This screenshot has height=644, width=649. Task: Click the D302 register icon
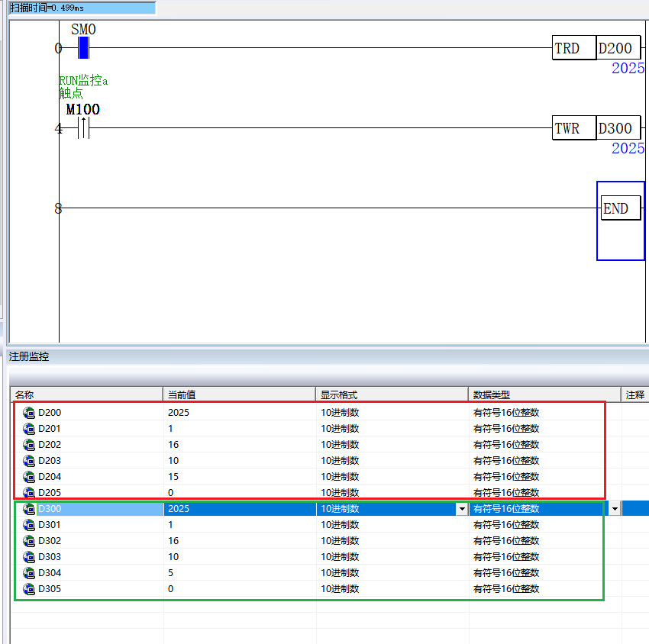coord(30,541)
